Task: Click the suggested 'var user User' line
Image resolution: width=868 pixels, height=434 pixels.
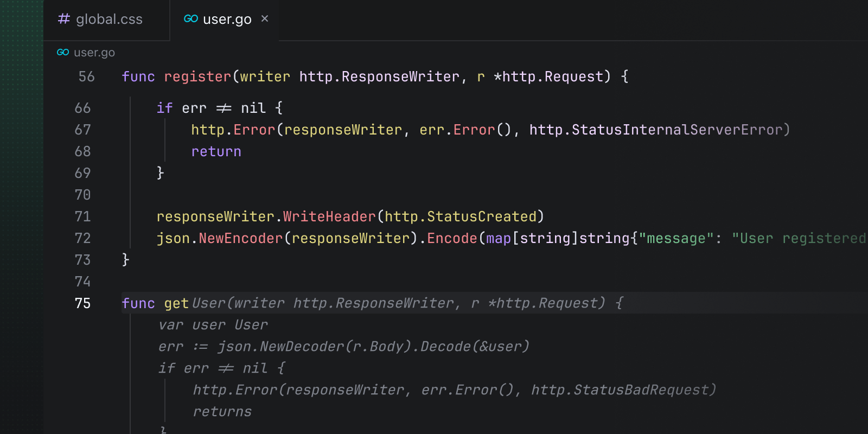Action: [x=213, y=325]
